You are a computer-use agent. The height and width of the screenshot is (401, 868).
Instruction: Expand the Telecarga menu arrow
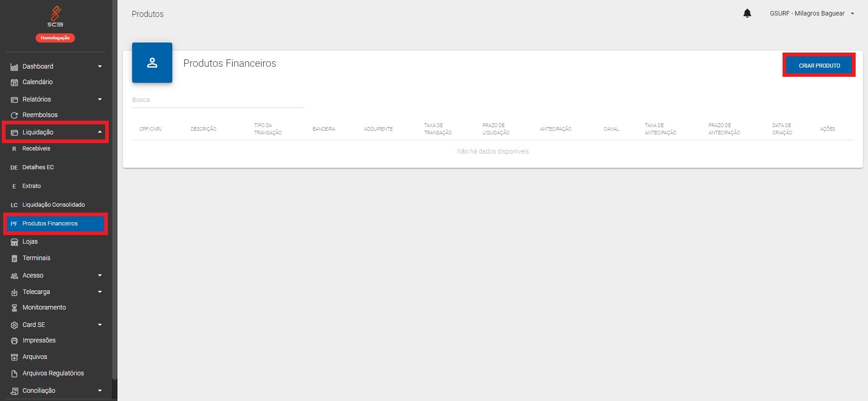click(100, 292)
